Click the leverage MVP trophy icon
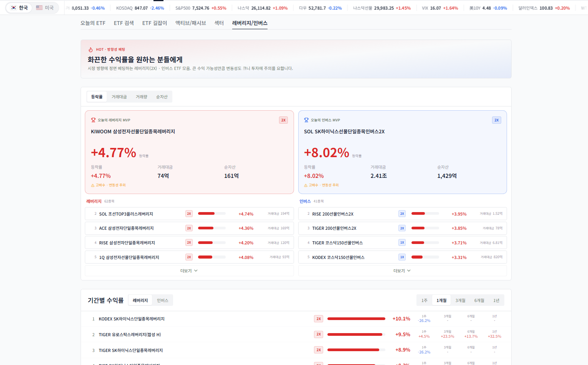Viewport: 588px width, 365px height. pos(93,120)
